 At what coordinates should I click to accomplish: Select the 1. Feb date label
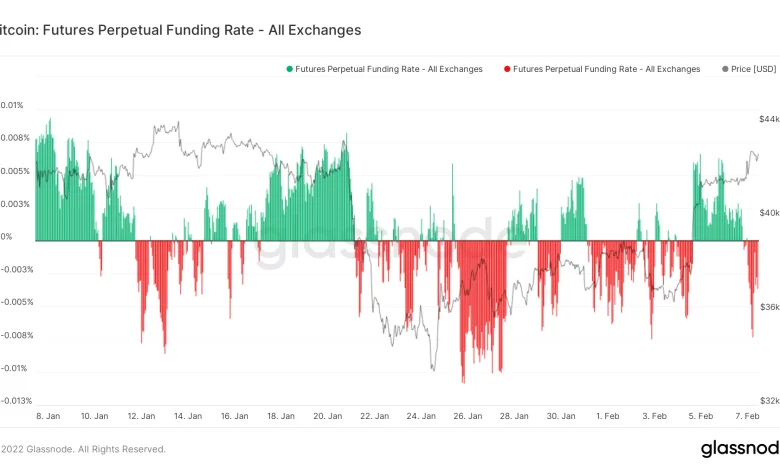pyautogui.click(x=608, y=415)
